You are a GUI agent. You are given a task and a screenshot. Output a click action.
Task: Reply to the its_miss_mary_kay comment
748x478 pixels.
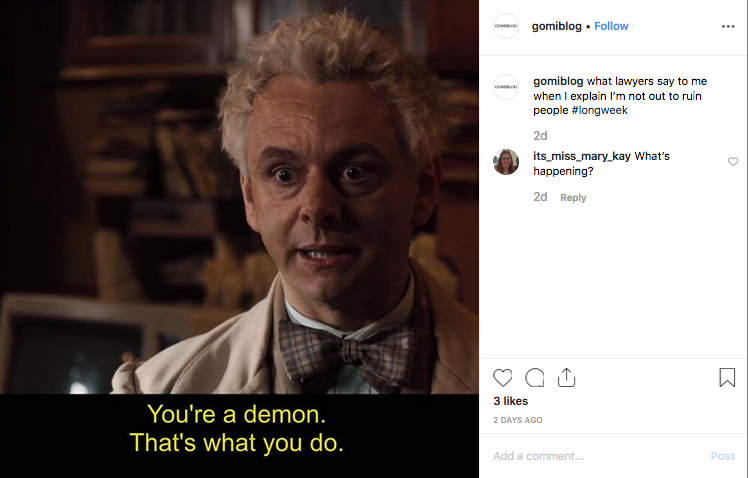coord(573,197)
